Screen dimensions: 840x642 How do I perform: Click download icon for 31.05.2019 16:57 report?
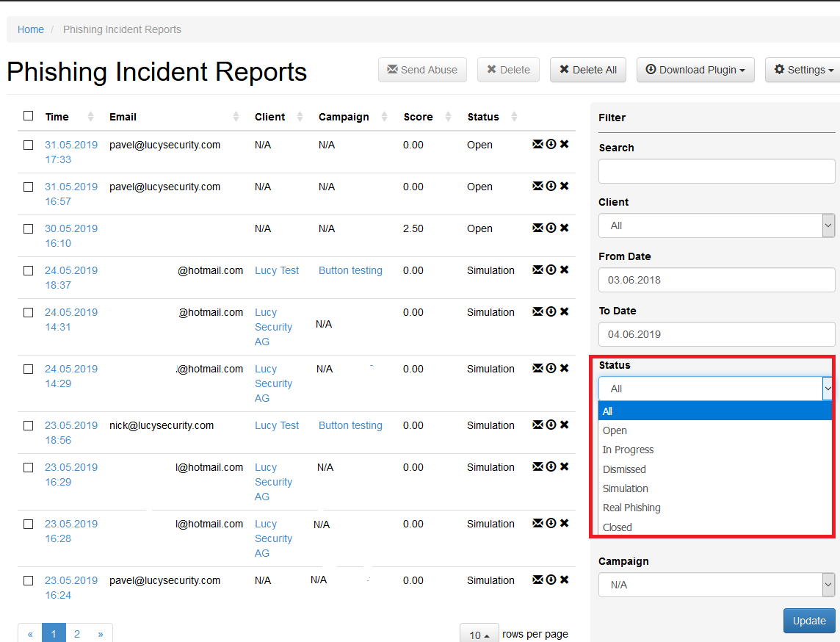coord(551,186)
